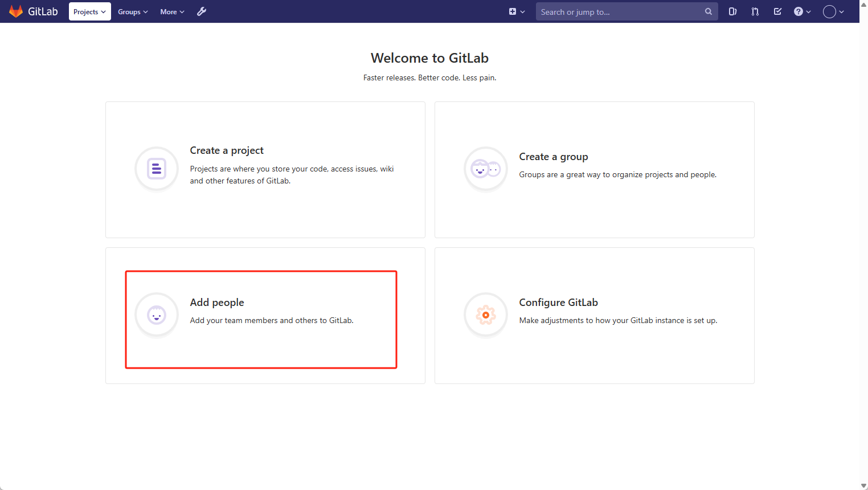Expand the Help question mark menu

803,11
